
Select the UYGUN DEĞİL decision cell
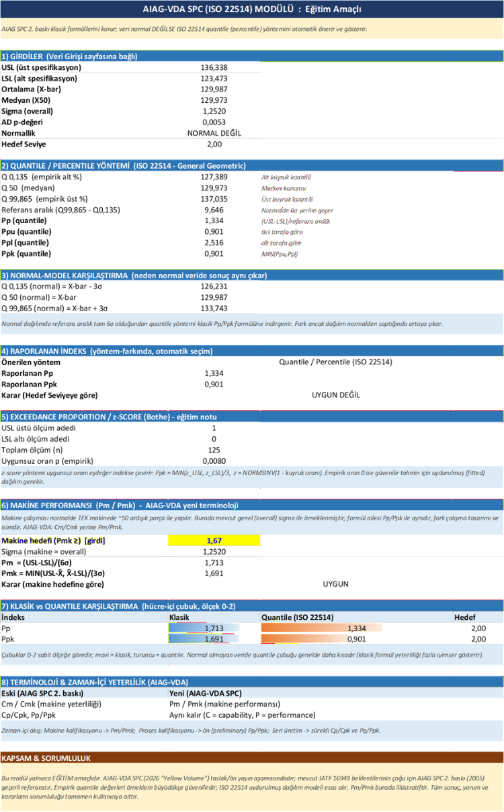click(335, 395)
